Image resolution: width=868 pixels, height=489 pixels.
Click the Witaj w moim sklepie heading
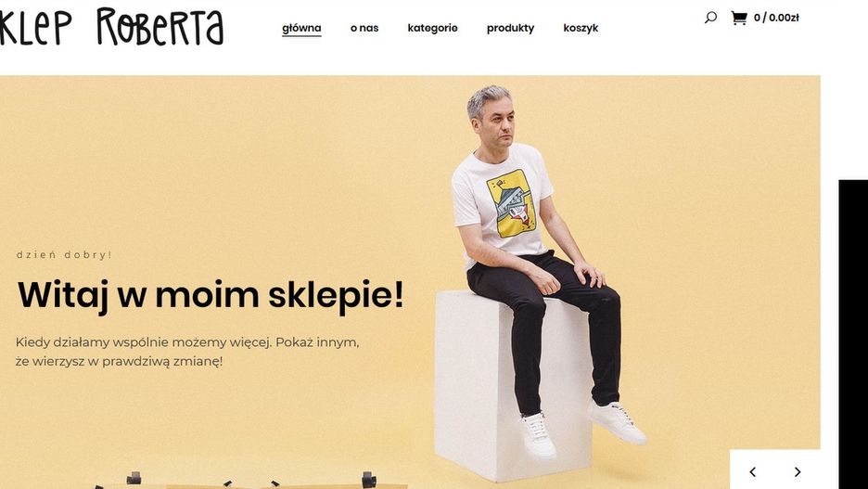click(211, 296)
